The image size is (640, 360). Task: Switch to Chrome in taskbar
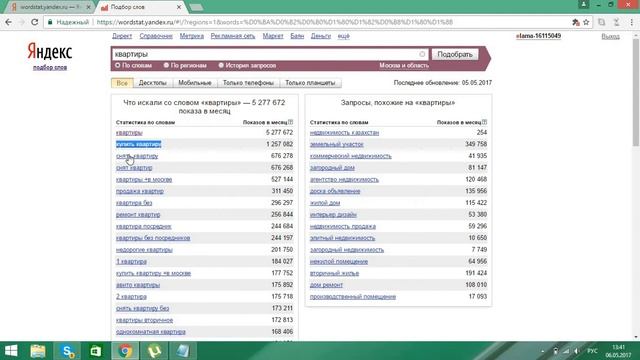[x=125, y=351]
